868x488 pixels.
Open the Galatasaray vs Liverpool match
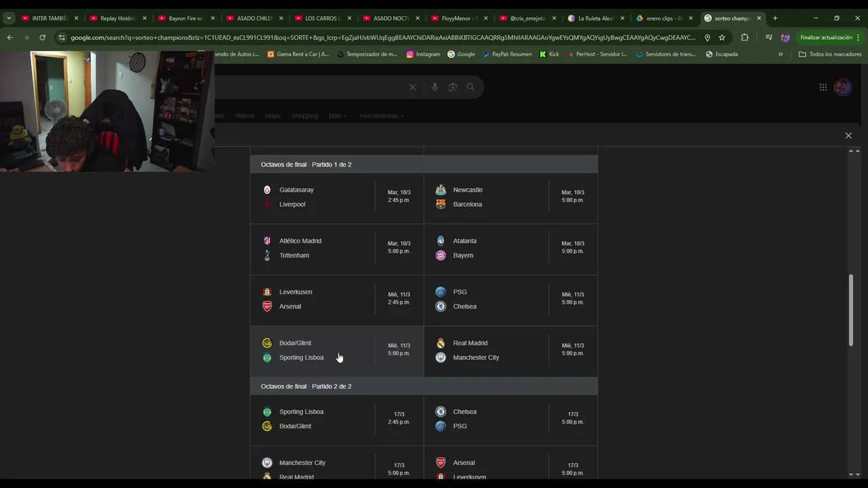click(337, 197)
